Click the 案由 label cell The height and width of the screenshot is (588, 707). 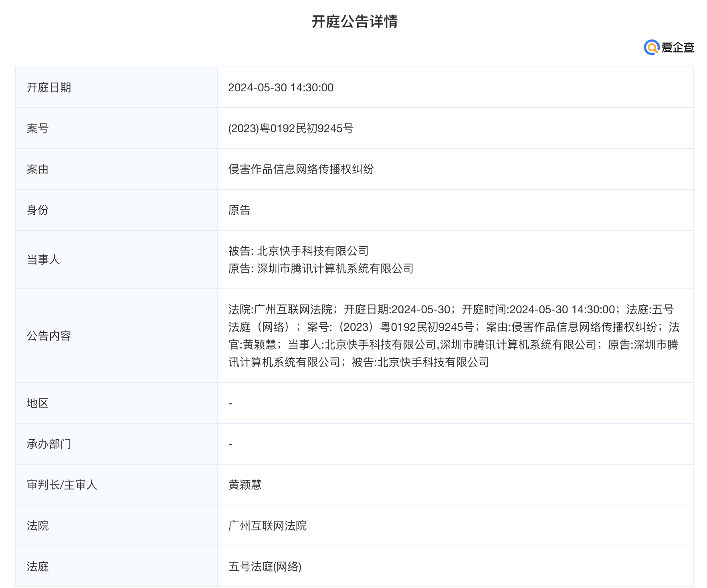117,169
